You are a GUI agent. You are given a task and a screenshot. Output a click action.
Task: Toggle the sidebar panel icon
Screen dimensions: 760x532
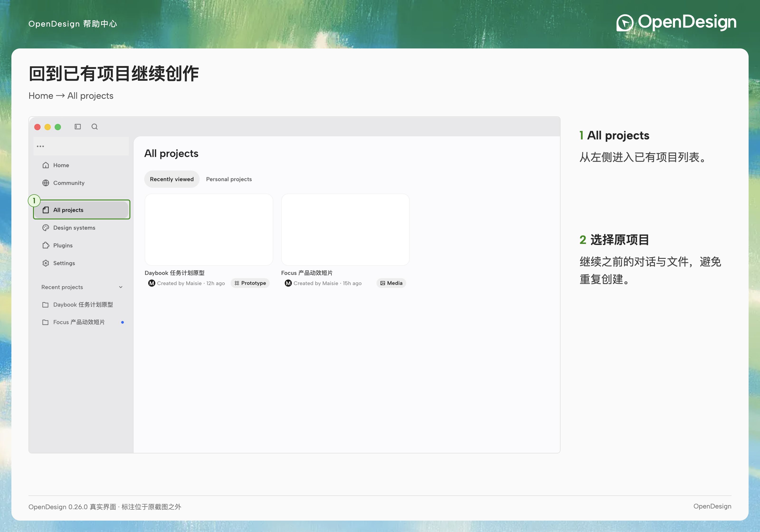point(78,127)
